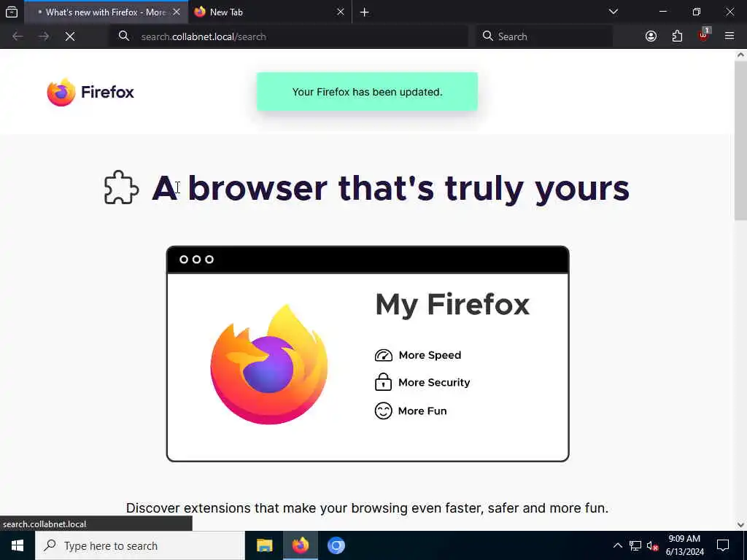The image size is (747, 560).
Task: Click the scrollbar up arrow
Action: click(740, 55)
